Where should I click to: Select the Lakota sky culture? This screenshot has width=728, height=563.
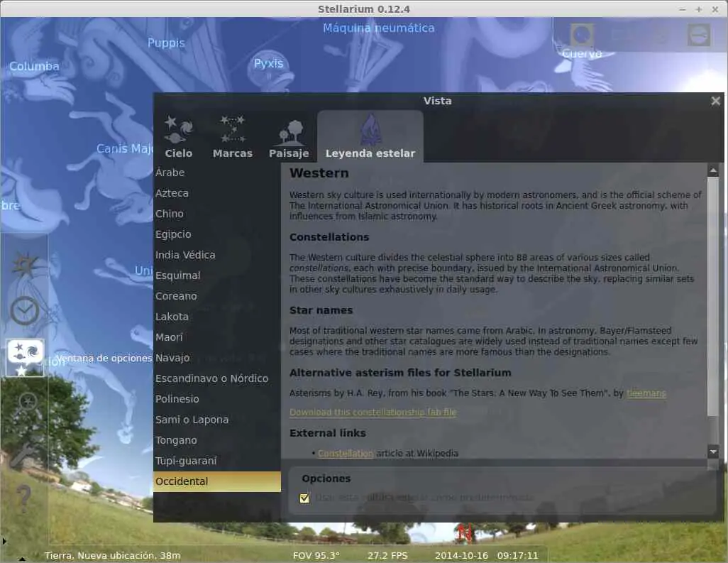(x=217, y=317)
